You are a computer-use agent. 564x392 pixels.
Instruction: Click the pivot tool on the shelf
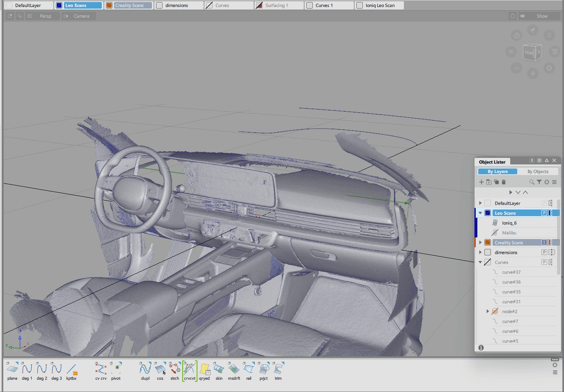116,369
